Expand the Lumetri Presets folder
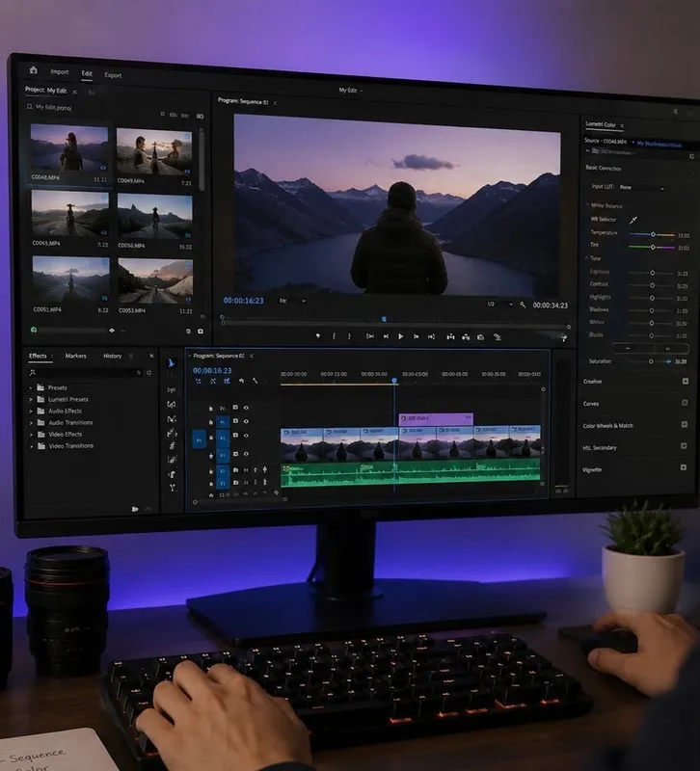The width and height of the screenshot is (700, 771). click(31, 400)
